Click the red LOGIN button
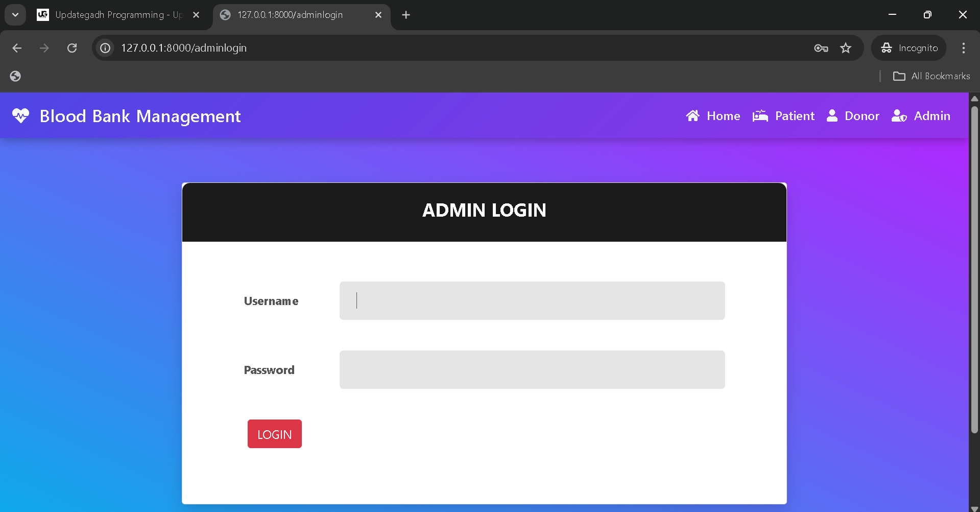 click(x=274, y=434)
